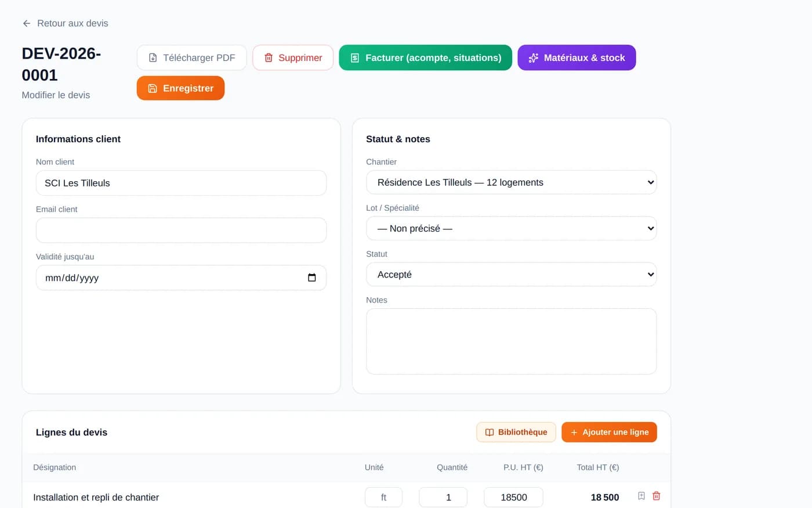Open the calendar picker icon in the Validité field
Viewport: 812px width, 508px height.
click(311, 278)
